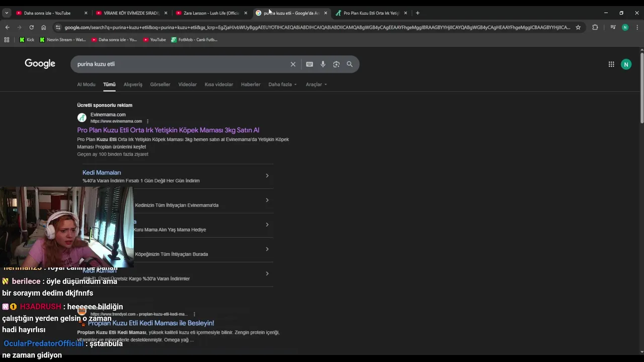Screen dimensions: 644x362
Task: Open the FotMob bookmark
Action: [194, 40]
